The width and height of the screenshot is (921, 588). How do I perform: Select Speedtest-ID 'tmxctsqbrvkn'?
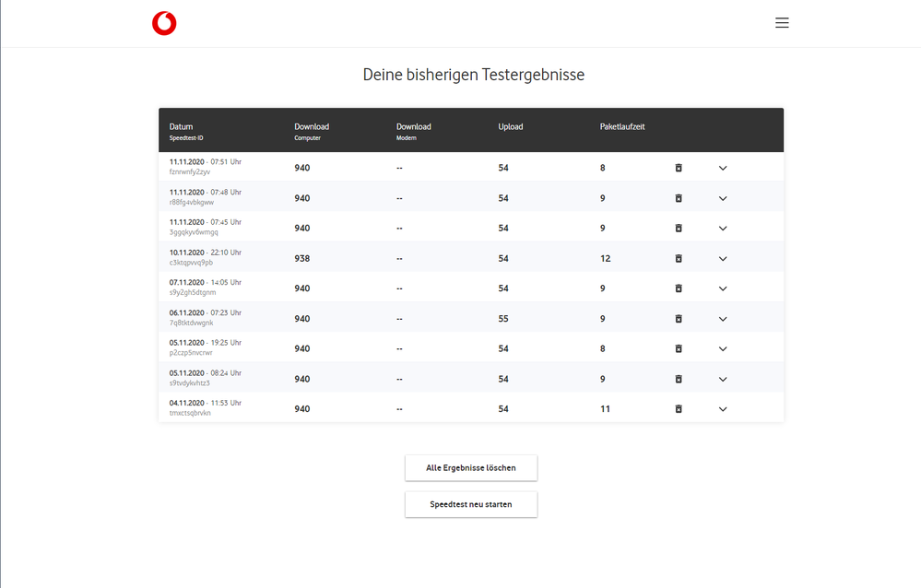point(190,413)
